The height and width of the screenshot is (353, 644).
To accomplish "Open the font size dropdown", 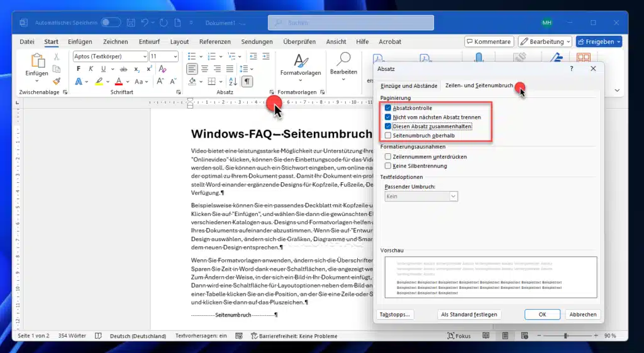I will [x=175, y=56].
